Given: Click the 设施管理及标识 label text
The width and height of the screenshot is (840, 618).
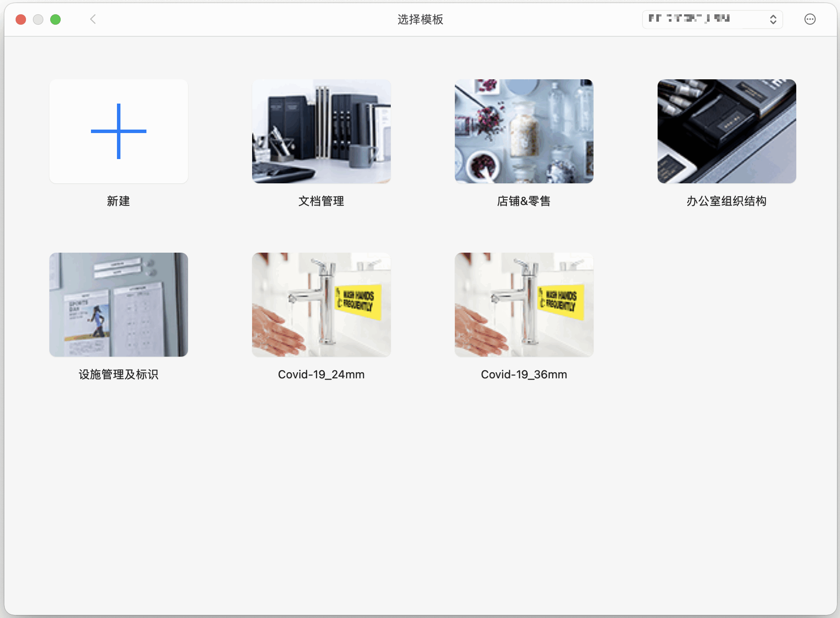Looking at the screenshot, I should (118, 374).
